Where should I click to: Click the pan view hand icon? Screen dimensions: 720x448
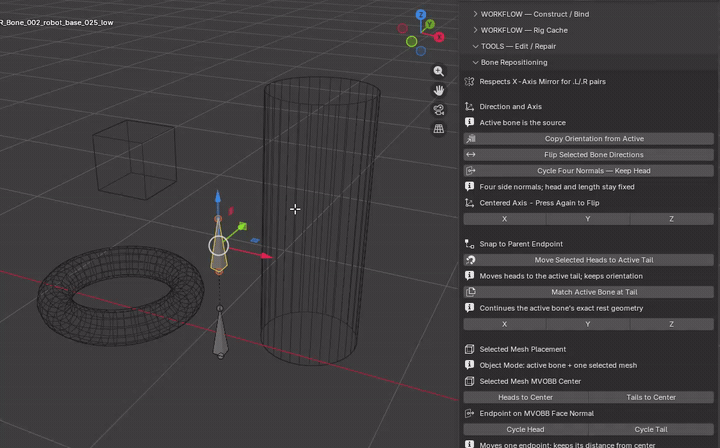439,90
